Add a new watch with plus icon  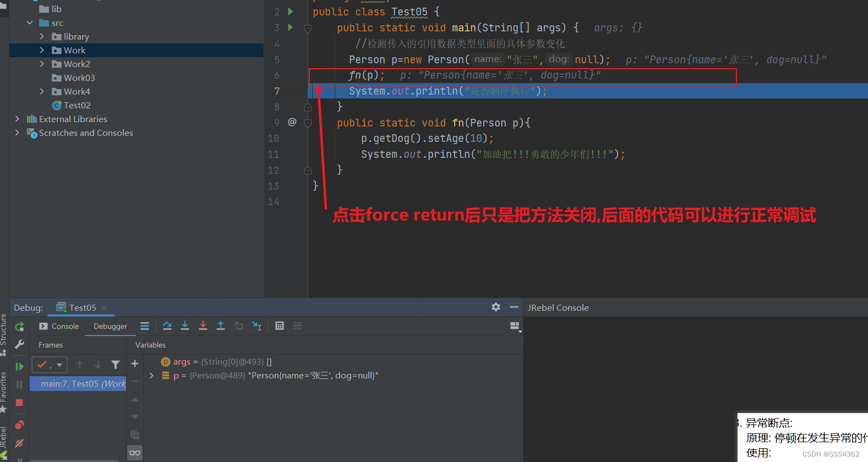[x=135, y=364]
